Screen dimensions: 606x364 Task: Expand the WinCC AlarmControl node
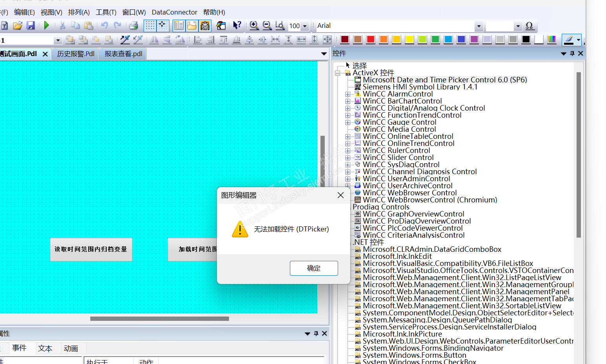coord(348,94)
